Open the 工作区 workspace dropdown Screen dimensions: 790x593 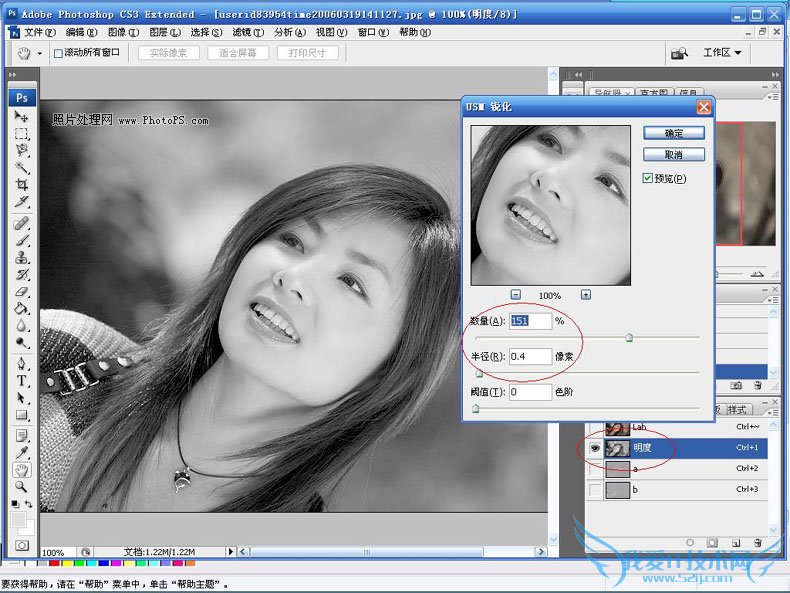724,53
